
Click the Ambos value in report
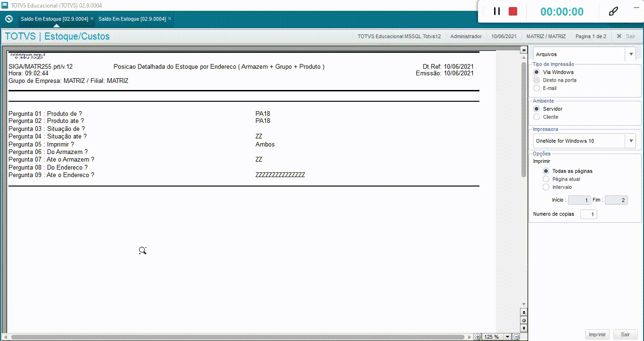click(x=265, y=144)
